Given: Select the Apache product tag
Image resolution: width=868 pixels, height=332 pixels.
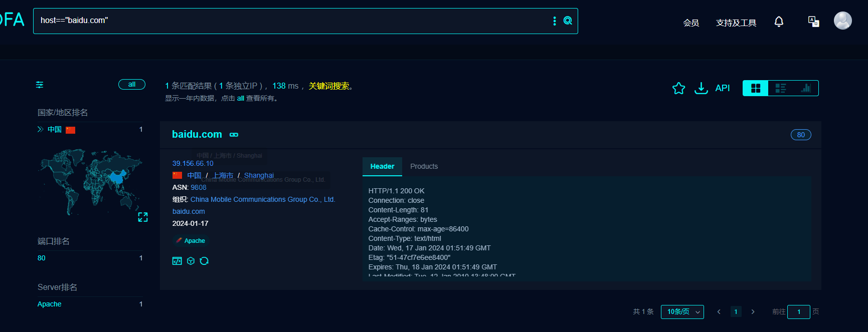Looking at the screenshot, I should (x=191, y=241).
